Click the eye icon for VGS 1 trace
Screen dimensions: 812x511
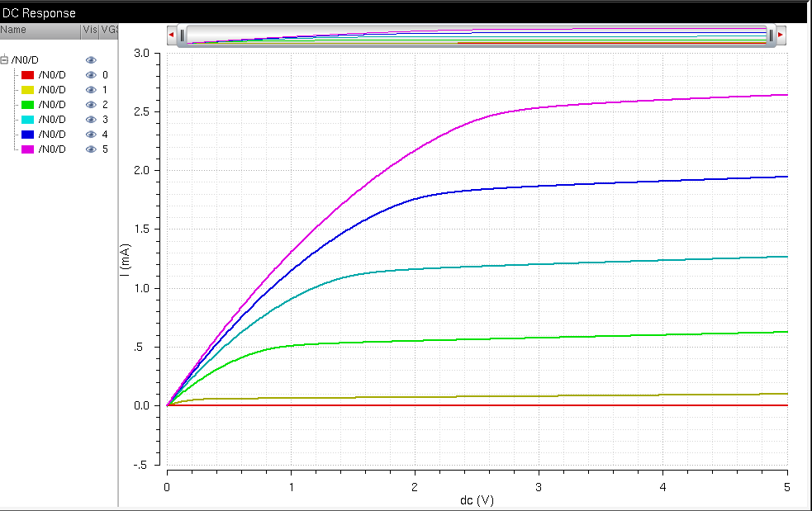pyautogui.click(x=91, y=90)
